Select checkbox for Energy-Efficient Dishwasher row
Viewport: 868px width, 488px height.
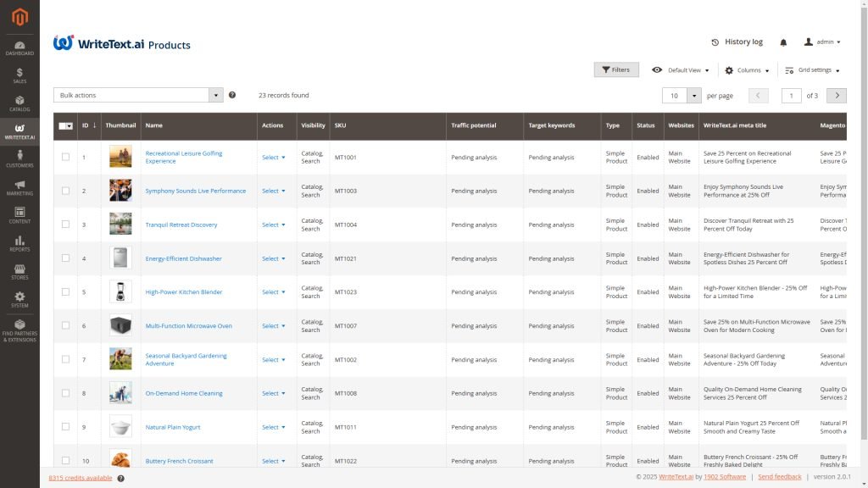click(65, 258)
